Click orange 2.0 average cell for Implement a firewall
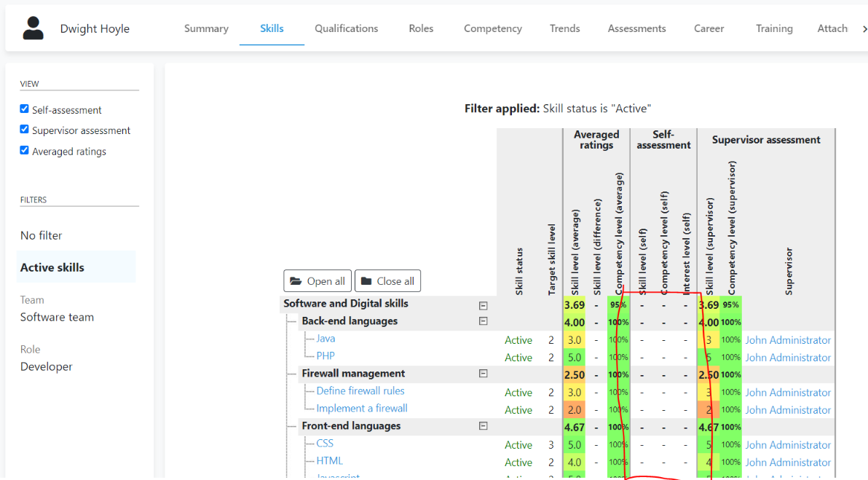868x480 pixels. 574,410
